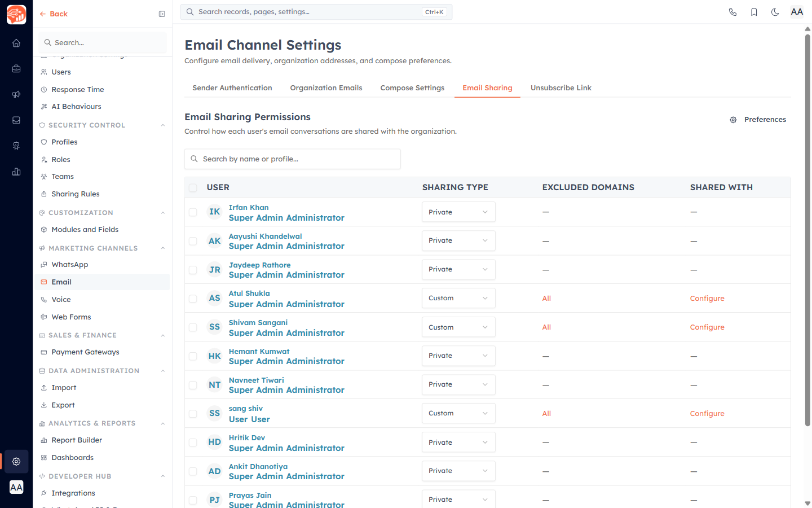Viewport: 812px width, 508px height.
Task: Check the box for Irfan Khan
Action: [x=193, y=212]
